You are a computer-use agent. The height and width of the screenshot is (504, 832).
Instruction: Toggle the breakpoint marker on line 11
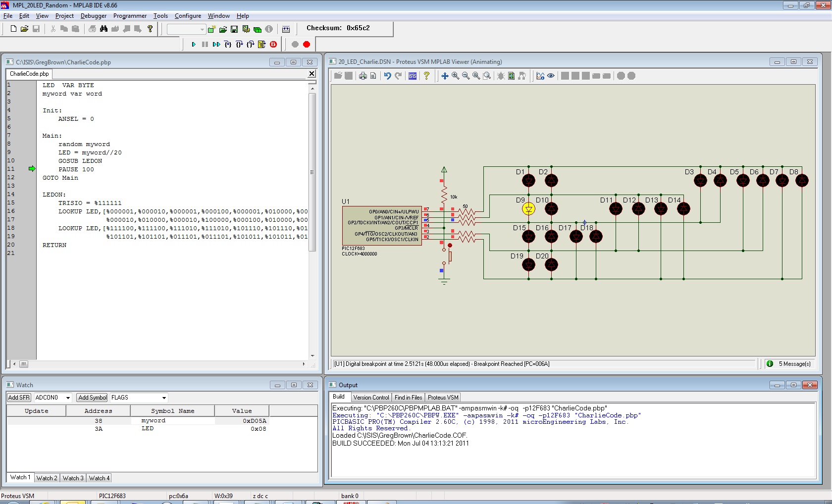32,169
